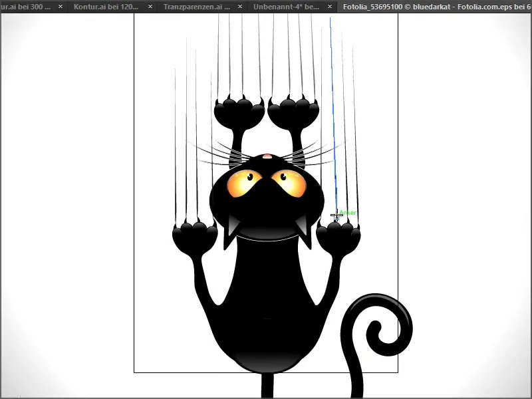Screen dimensions: 532x399
Task: Switch to the tab ending in 'ur.ai bei 300'
Action: [x=25, y=7]
